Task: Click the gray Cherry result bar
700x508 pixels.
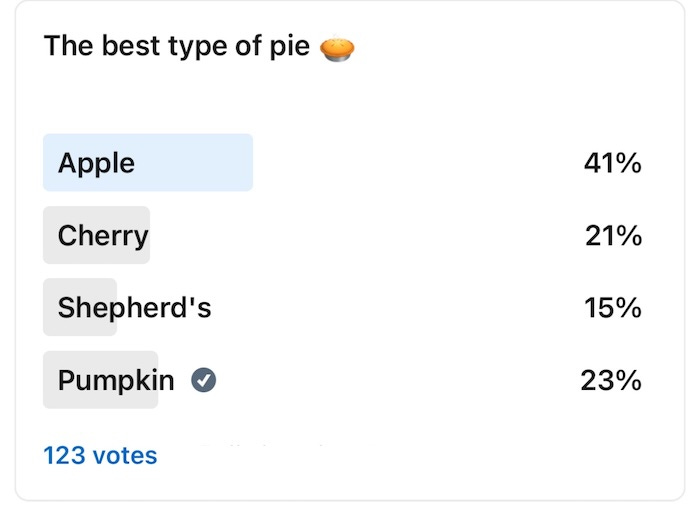Action: (x=96, y=235)
